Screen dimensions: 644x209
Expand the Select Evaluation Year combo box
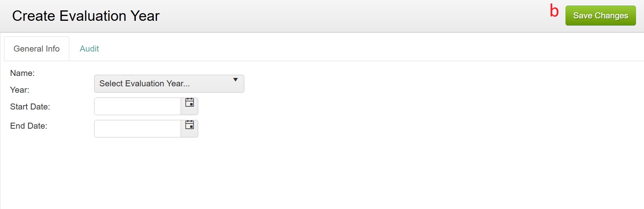pyautogui.click(x=169, y=84)
